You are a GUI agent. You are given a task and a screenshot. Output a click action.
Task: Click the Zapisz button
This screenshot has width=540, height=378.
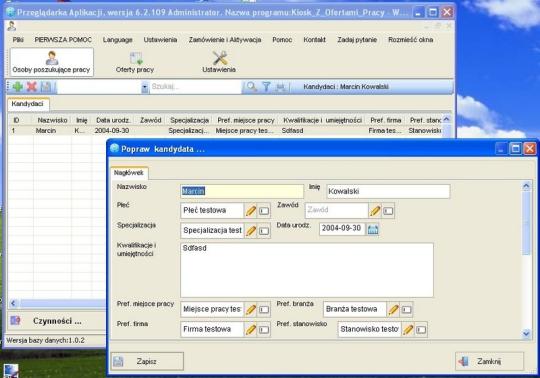[147, 361]
